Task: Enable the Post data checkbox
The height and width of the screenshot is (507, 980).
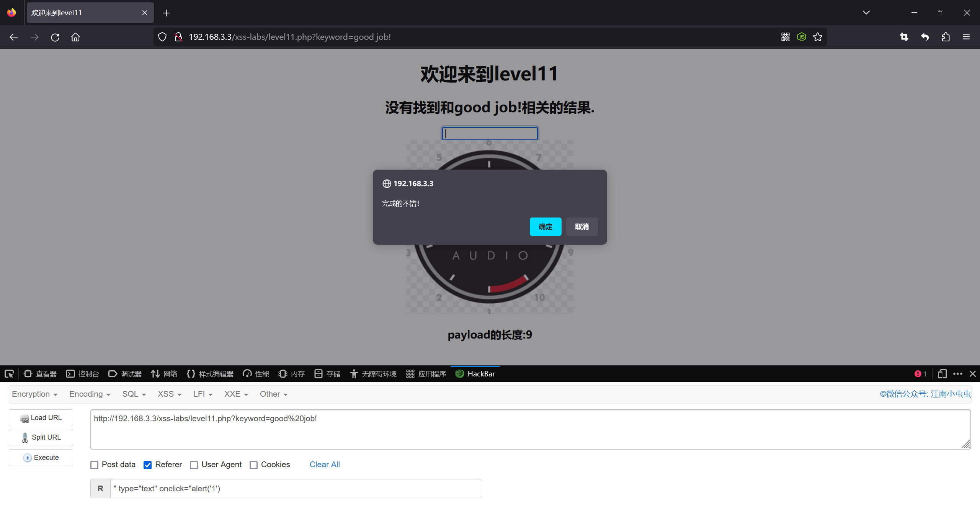Action: click(x=95, y=465)
